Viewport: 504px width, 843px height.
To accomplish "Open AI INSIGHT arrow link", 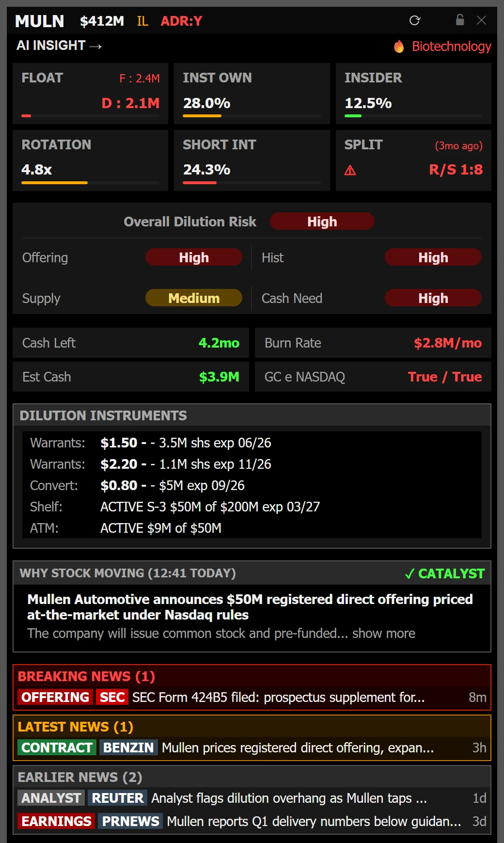I will pos(59,46).
